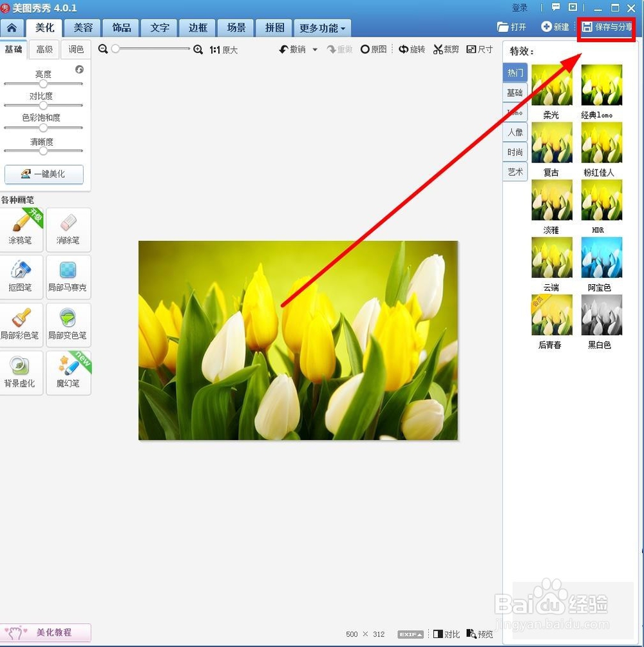Select the 魔幻笔 magic pen tool
The height and width of the screenshot is (647, 644).
tap(68, 373)
